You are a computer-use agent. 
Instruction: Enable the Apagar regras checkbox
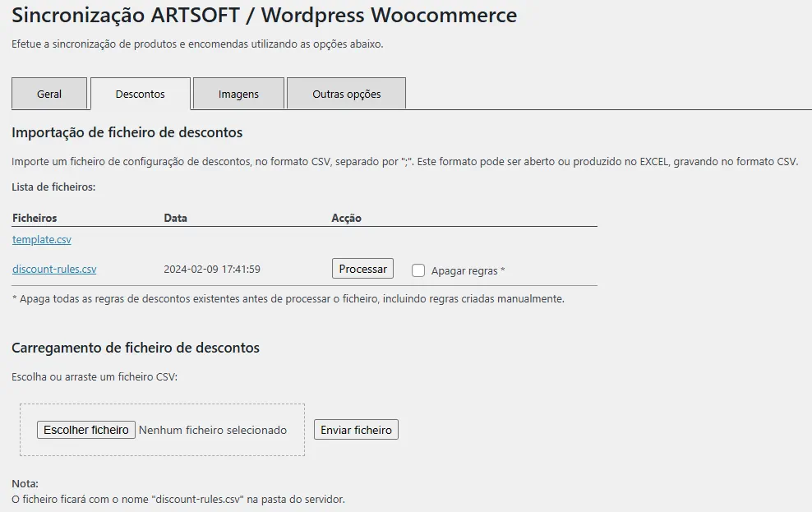coord(418,270)
